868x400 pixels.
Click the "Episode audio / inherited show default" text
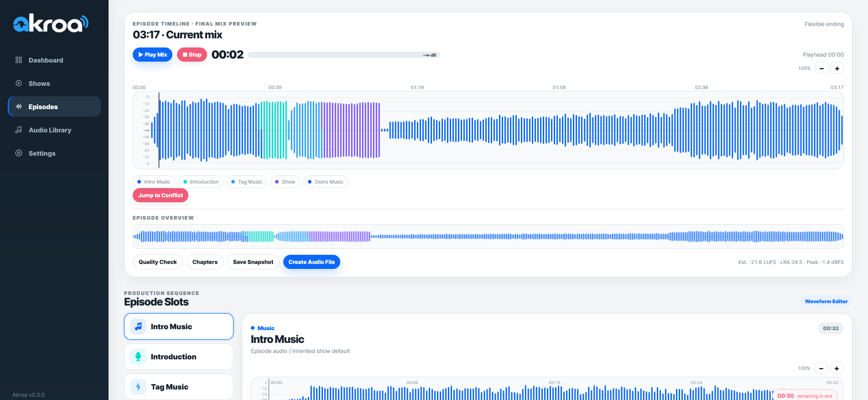pyautogui.click(x=300, y=351)
